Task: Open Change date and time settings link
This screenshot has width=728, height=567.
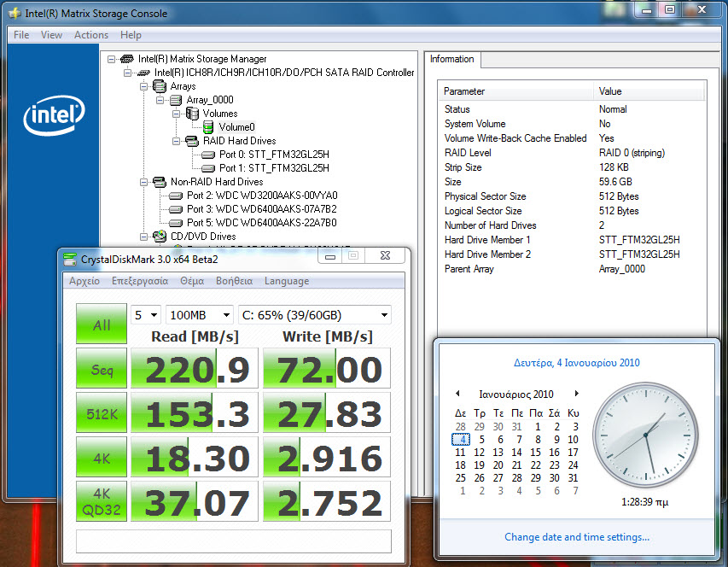Action: coord(577,537)
